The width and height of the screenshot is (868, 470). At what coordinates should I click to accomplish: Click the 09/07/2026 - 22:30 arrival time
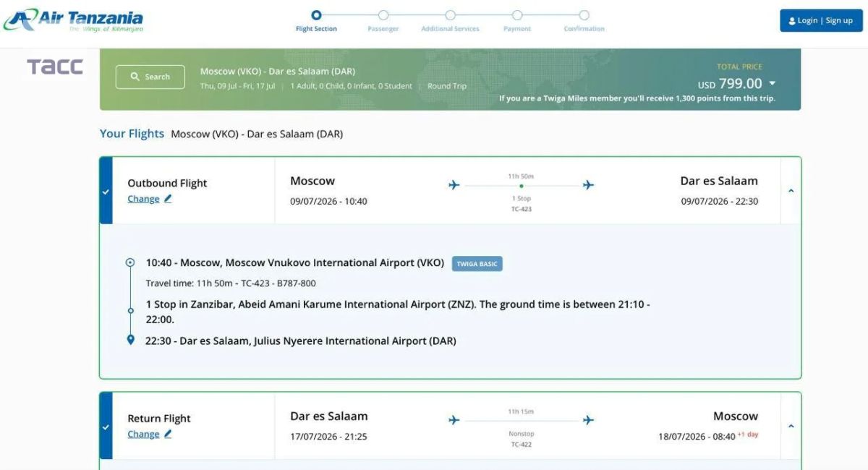720,201
